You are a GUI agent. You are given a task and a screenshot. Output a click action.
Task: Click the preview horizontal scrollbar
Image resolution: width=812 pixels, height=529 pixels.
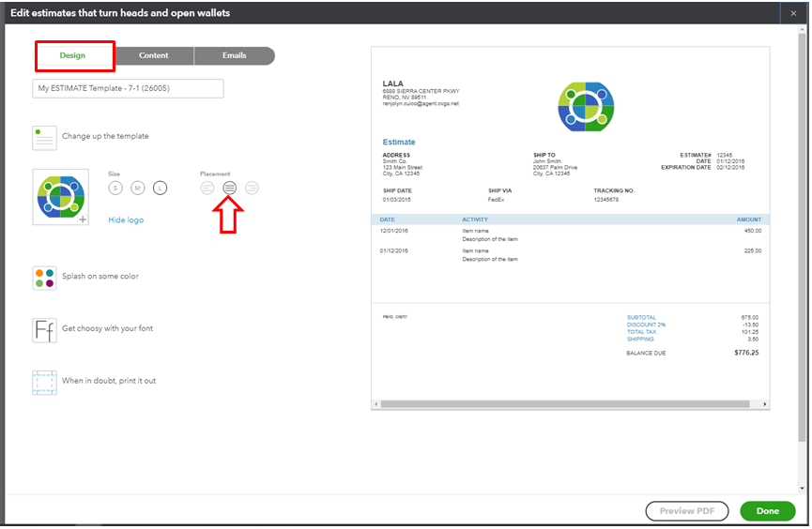tap(563, 404)
